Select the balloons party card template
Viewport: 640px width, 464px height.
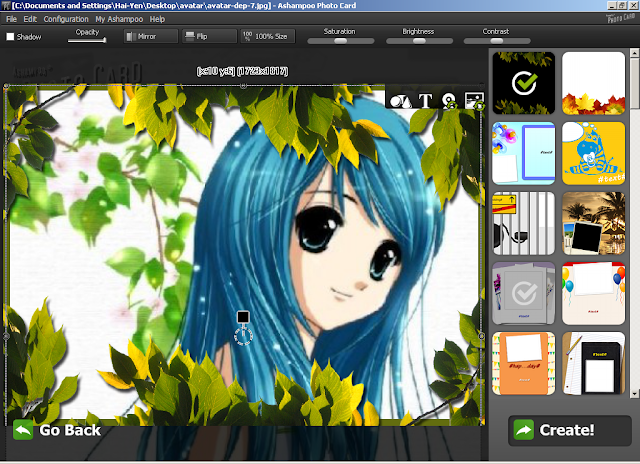point(593,293)
